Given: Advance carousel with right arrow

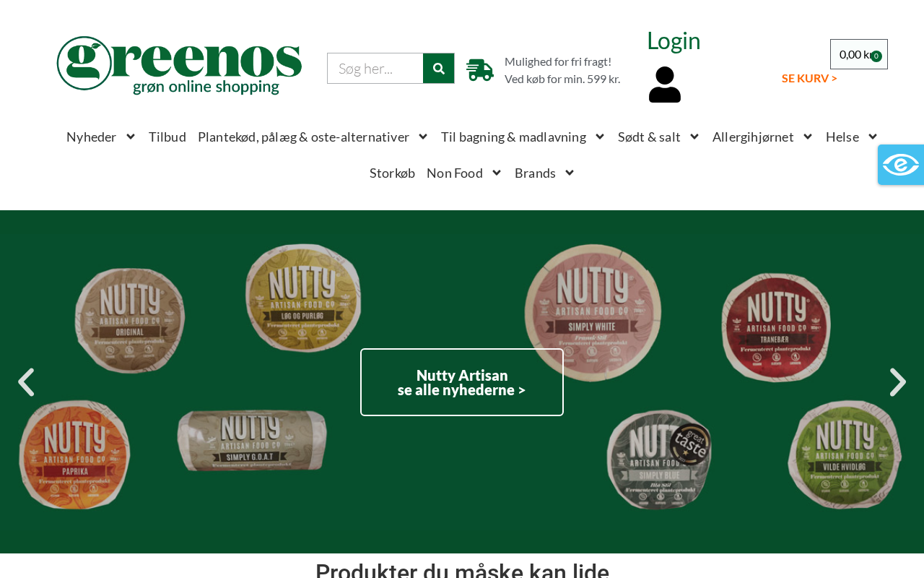Looking at the screenshot, I should click(x=898, y=382).
